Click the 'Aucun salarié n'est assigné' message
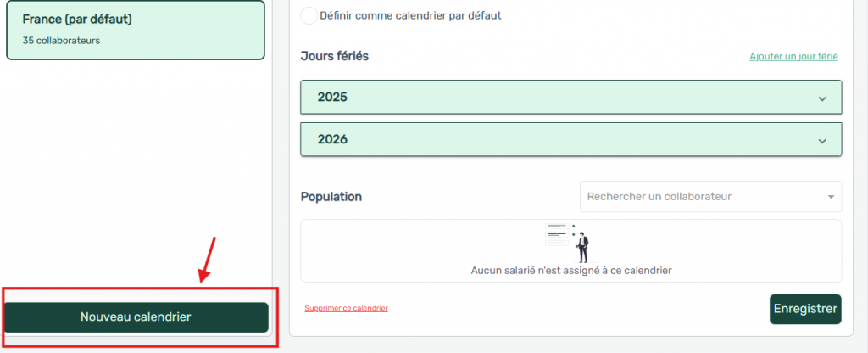The image size is (868, 353). [x=571, y=271]
